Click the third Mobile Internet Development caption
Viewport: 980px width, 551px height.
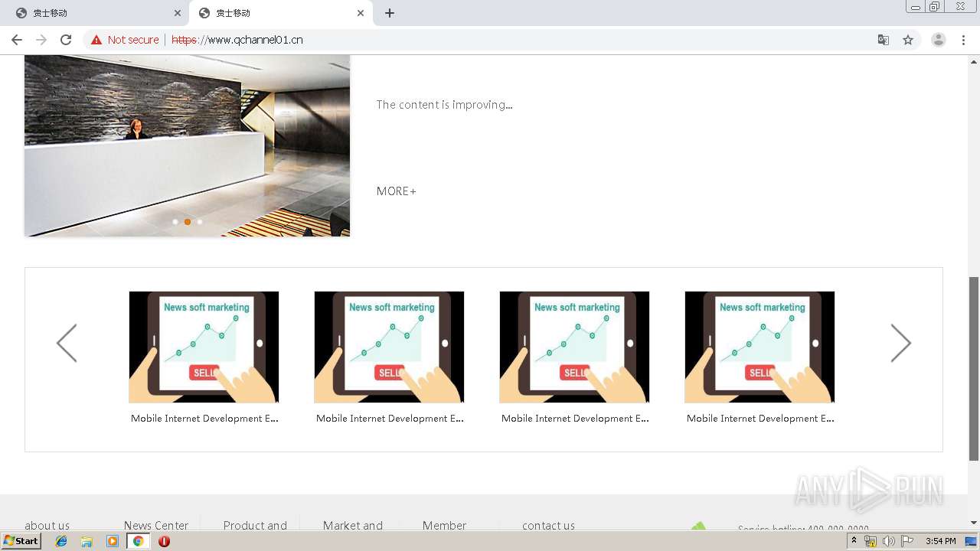(x=575, y=419)
